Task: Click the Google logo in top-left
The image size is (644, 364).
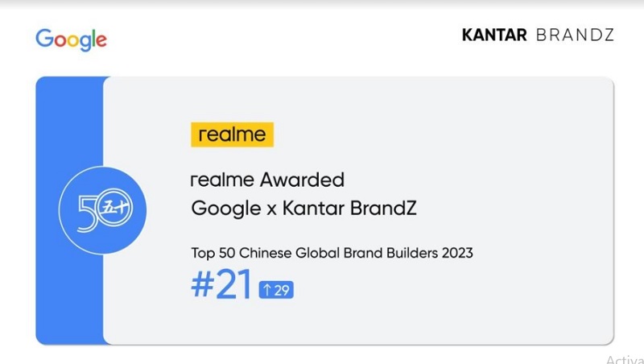Action: pyautogui.click(x=71, y=39)
